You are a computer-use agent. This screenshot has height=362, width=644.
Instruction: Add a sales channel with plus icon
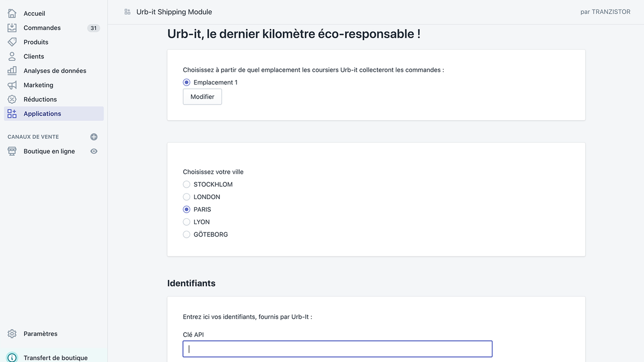[x=94, y=137]
